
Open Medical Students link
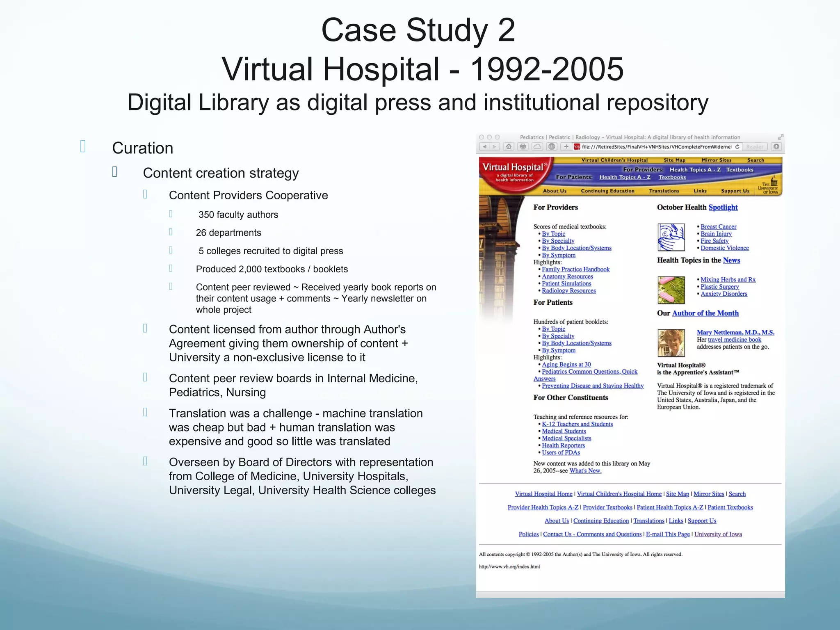pyautogui.click(x=564, y=431)
